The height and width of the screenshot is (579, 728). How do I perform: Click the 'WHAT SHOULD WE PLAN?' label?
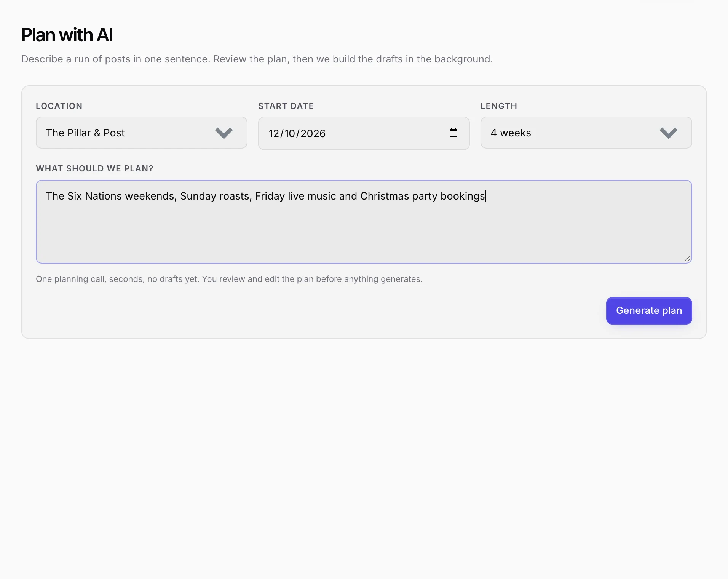[x=94, y=168]
